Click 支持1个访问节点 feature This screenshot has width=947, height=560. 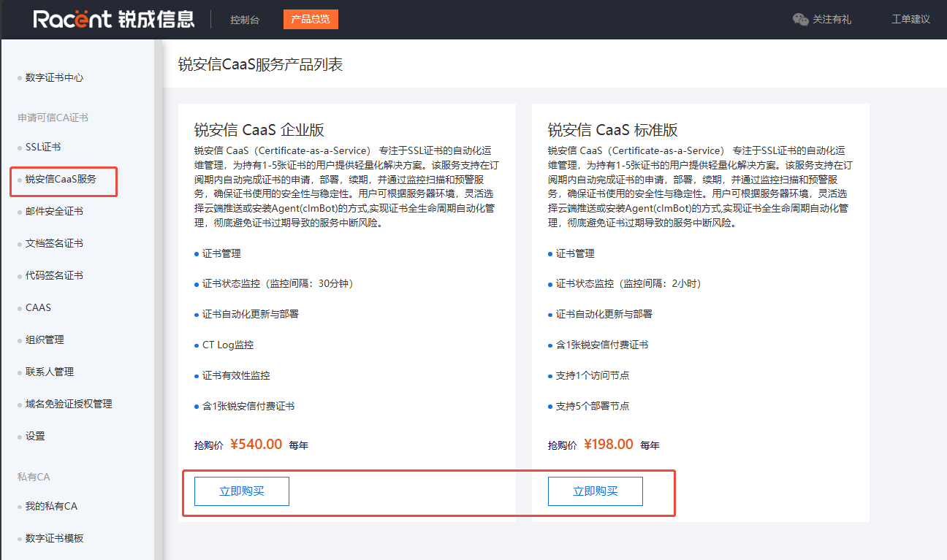[593, 376]
